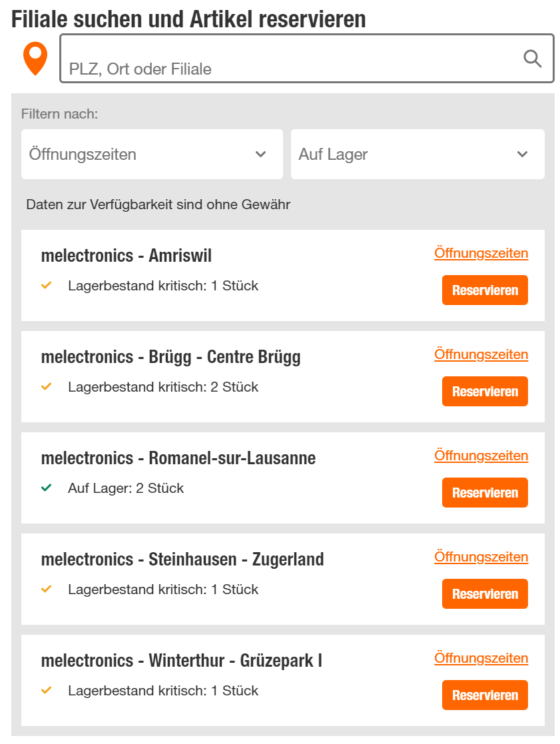Show opening hours for Winterthur Grüzepark
560x744 pixels.
[x=481, y=658]
